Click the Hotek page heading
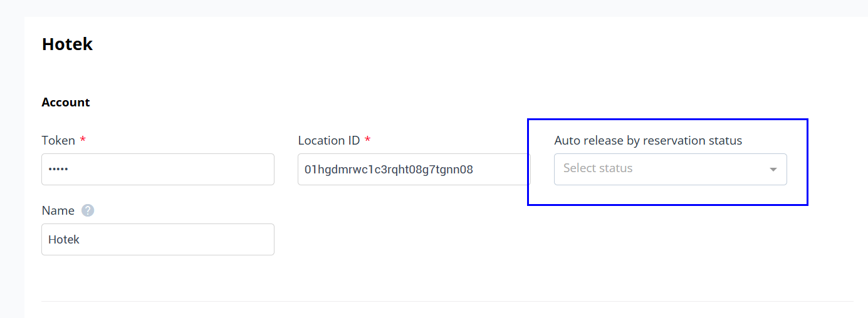 (67, 44)
